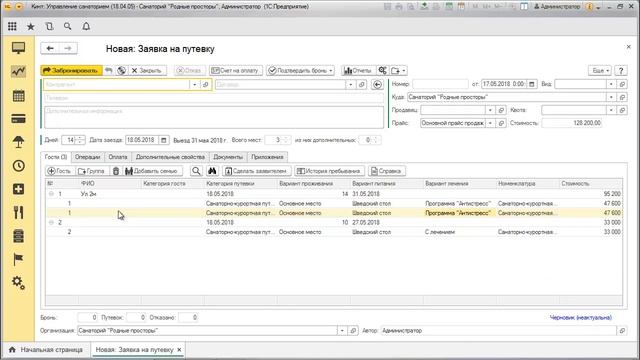Open the gears administration section in sidebar
This screenshot has height=360, width=640.
(x=18, y=282)
